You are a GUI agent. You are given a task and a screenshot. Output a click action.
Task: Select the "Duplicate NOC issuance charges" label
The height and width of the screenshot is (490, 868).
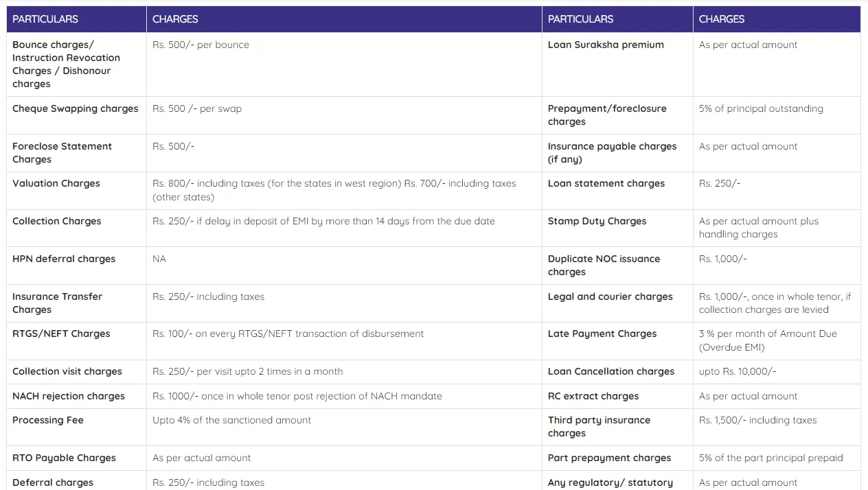click(604, 265)
